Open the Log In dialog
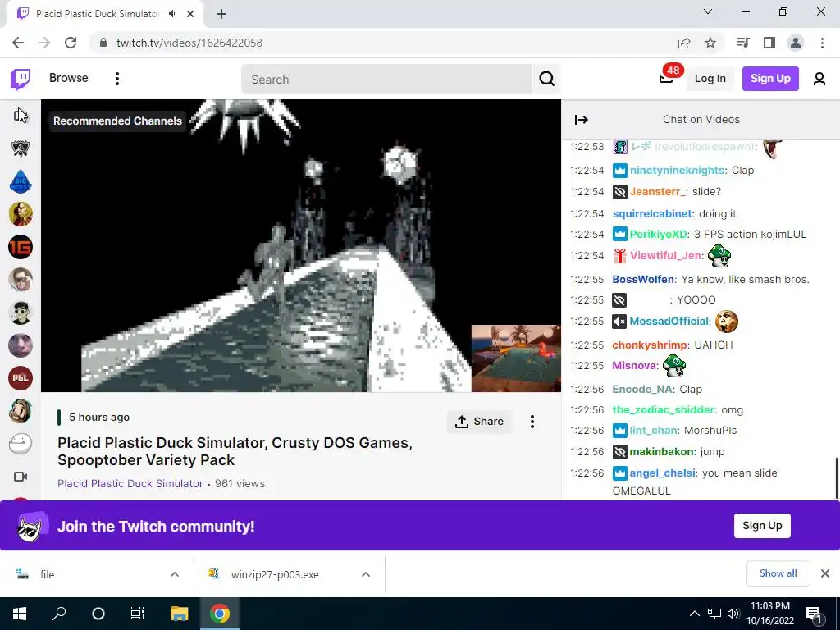This screenshot has width=840, height=630. (710, 78)
